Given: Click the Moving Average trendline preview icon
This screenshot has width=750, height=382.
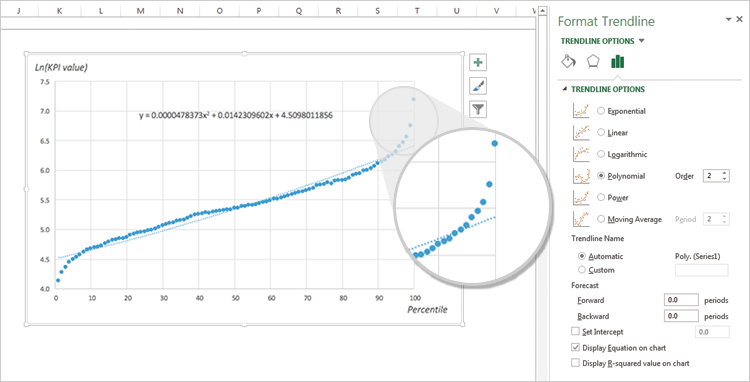Looking at the screenshot, I should 581,219.
